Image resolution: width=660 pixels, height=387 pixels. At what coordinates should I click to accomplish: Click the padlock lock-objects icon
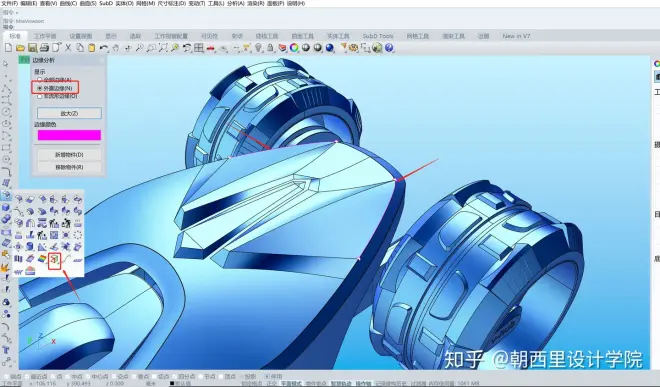pos(270,48)
